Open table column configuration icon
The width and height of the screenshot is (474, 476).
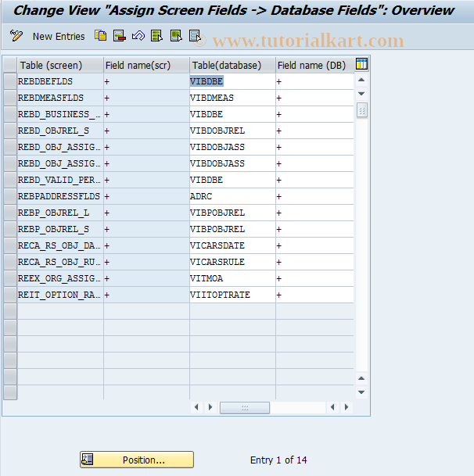(361, 64)
